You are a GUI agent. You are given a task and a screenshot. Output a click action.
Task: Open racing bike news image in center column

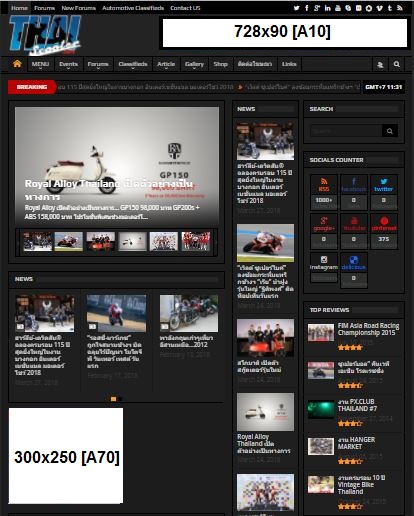265,243
